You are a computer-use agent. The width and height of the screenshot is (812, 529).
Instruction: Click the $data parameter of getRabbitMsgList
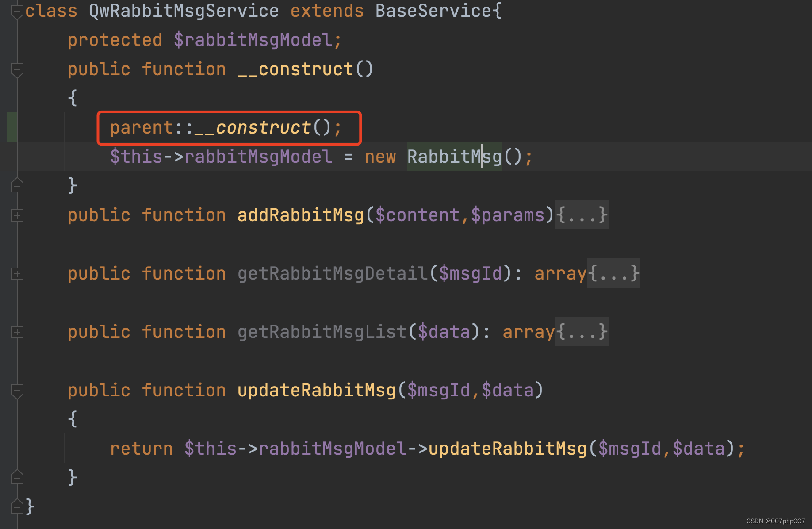click(444, 332)
